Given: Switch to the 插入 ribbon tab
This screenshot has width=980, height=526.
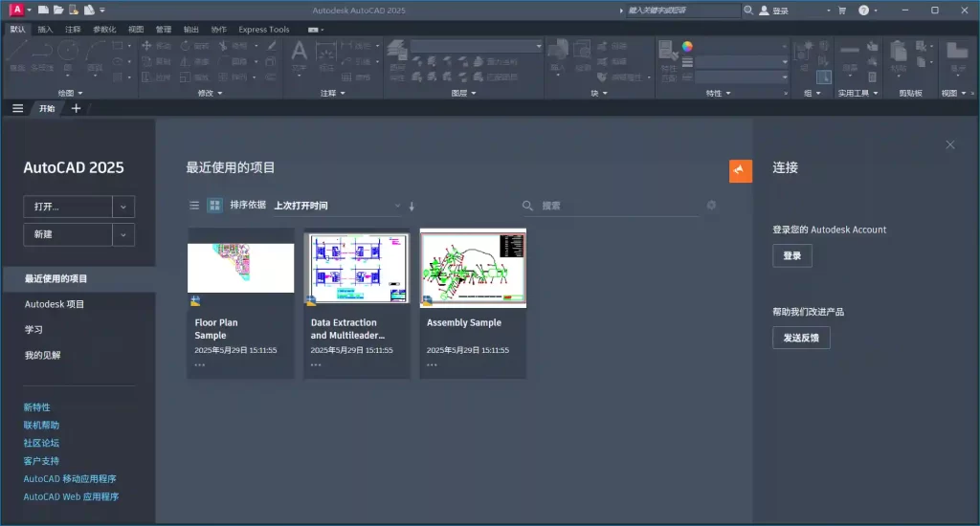Looking at the screenshot, I should [x=46, y=30].
